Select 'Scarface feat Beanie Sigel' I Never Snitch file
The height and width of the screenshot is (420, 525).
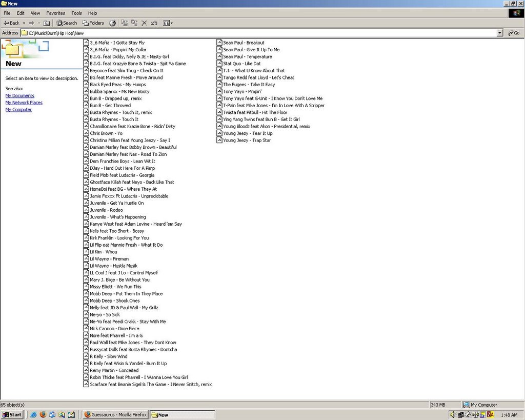[x=151, y=385]
